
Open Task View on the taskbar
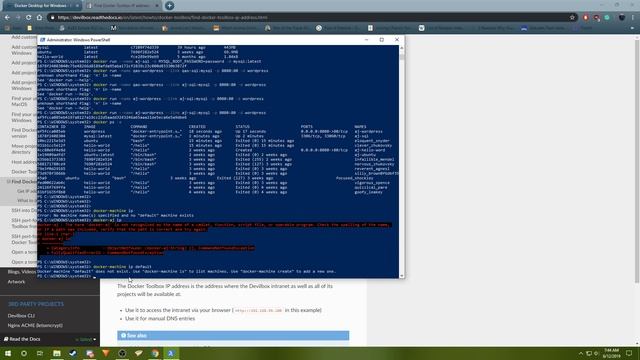(40, 353)
